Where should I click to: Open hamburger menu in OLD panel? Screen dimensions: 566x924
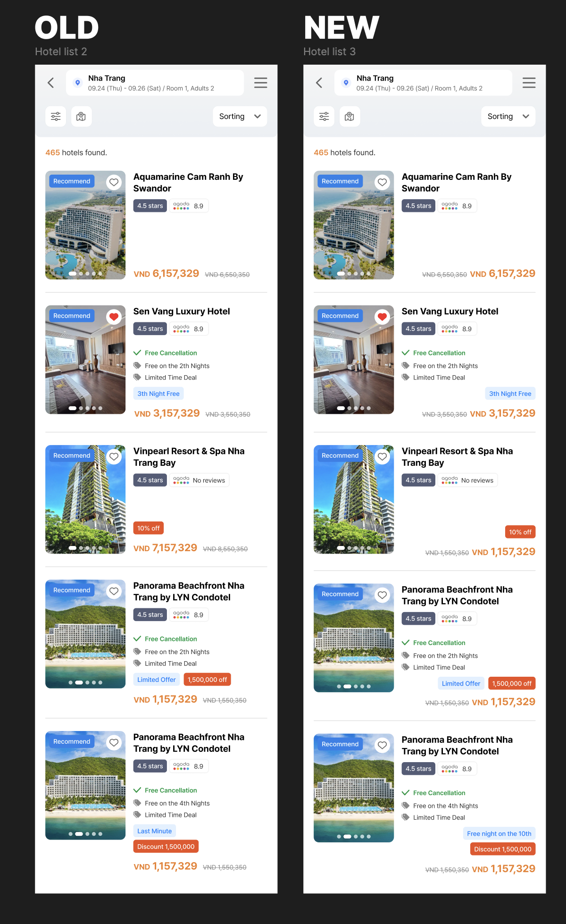tap(260, 83)
